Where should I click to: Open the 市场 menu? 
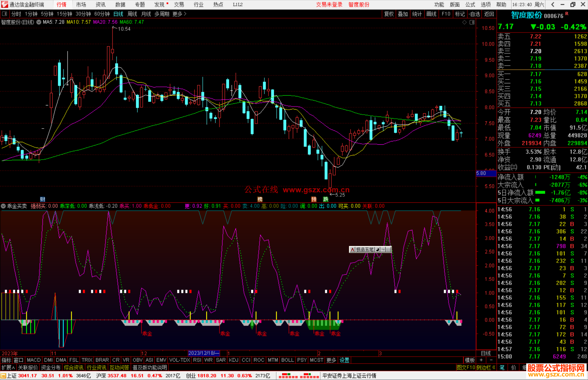pos(81,4)
